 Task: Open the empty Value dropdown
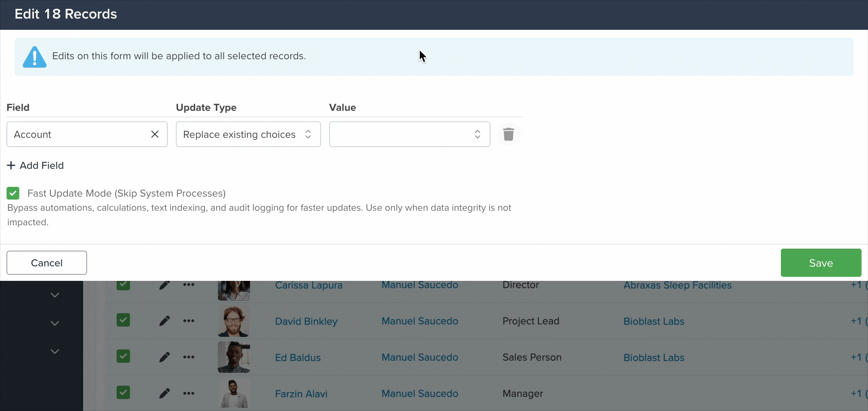pos(410,134)
